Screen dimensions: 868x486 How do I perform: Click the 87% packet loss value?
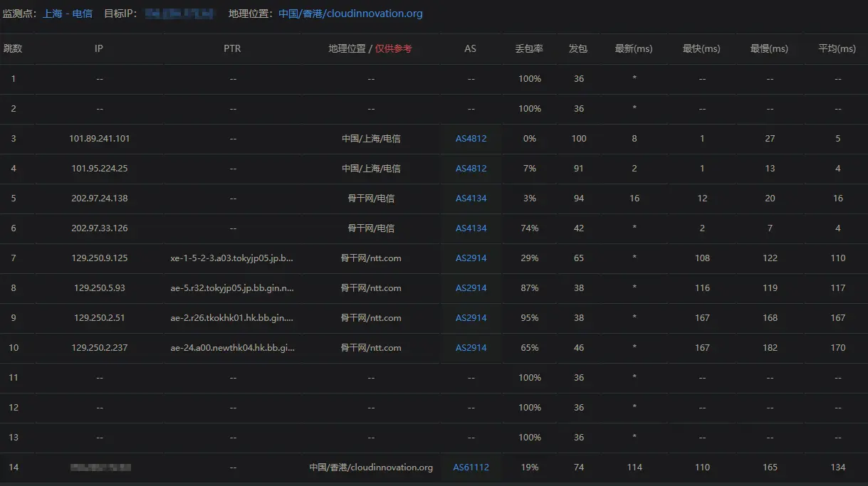point(529,288)
